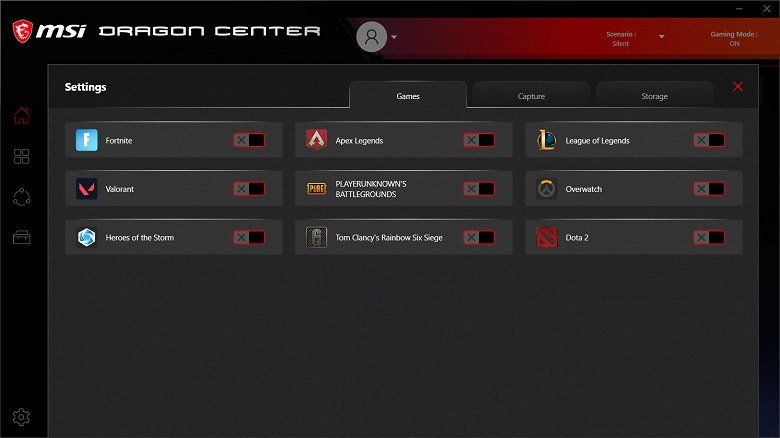Click the League of Legends icon

click(x=546, y=140)
